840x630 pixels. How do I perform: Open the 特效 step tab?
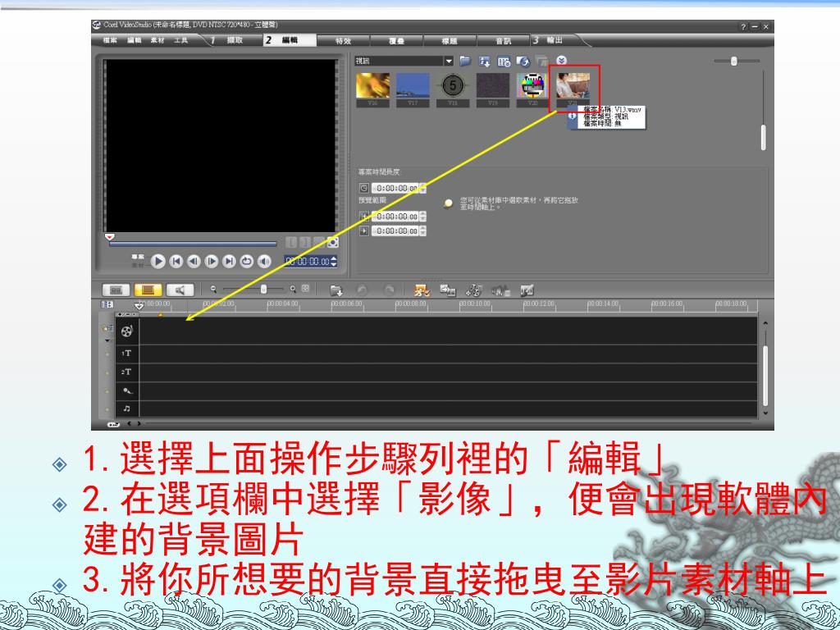[x=344, y=41]
